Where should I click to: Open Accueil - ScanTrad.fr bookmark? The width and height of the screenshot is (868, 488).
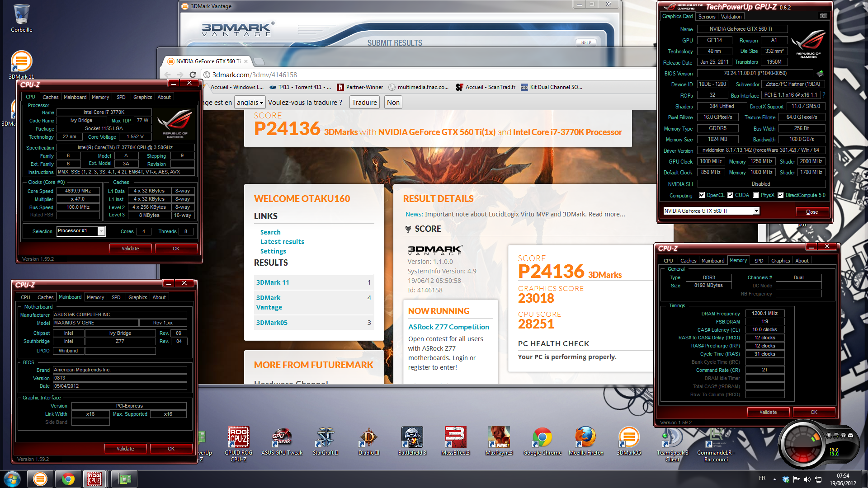486,87
